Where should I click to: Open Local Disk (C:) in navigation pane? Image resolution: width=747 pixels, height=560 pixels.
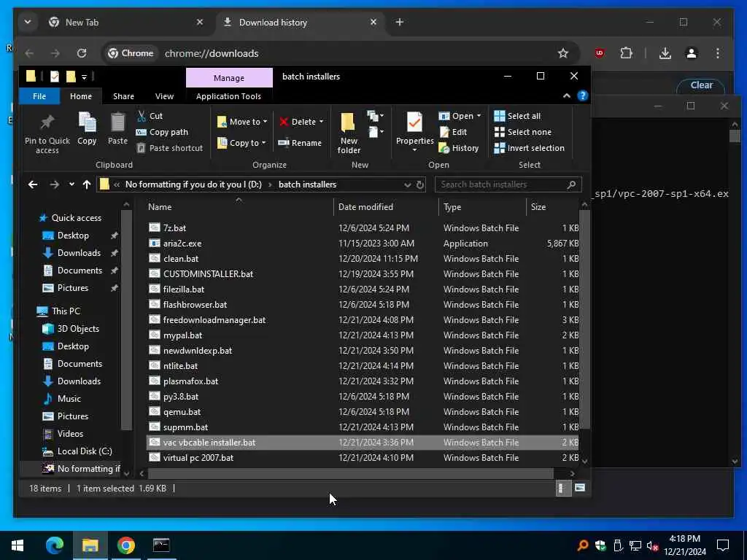pyautogui.click(x=85, y=451)
